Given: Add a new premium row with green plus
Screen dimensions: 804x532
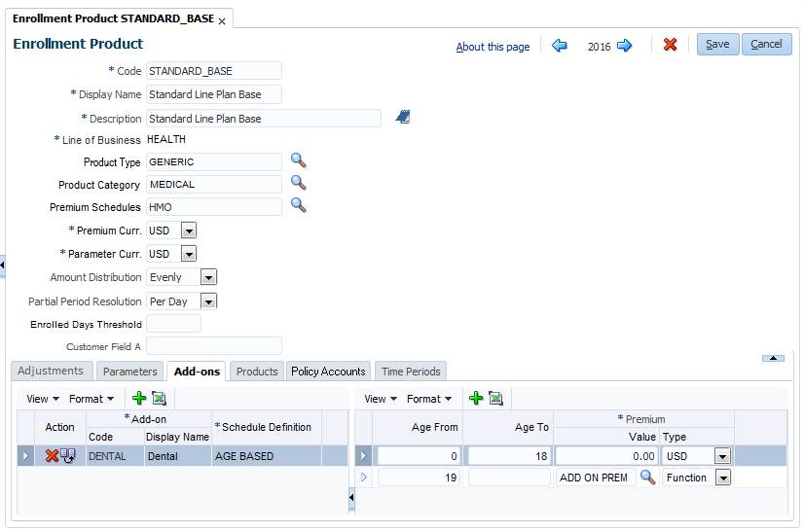Looking at the screenshot, I should pyautogui.click(x=476, y=398).
